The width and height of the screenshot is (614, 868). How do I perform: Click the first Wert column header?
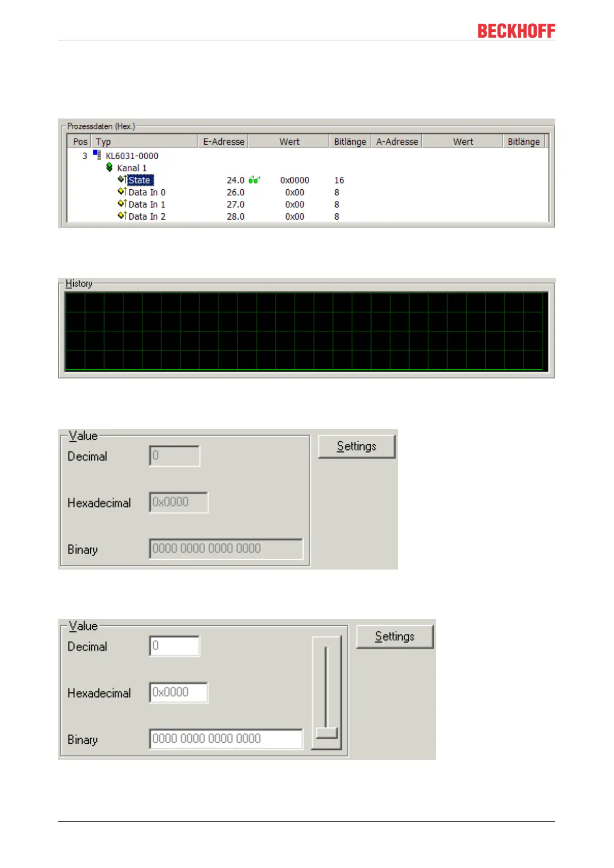click(x=289, y=141)
